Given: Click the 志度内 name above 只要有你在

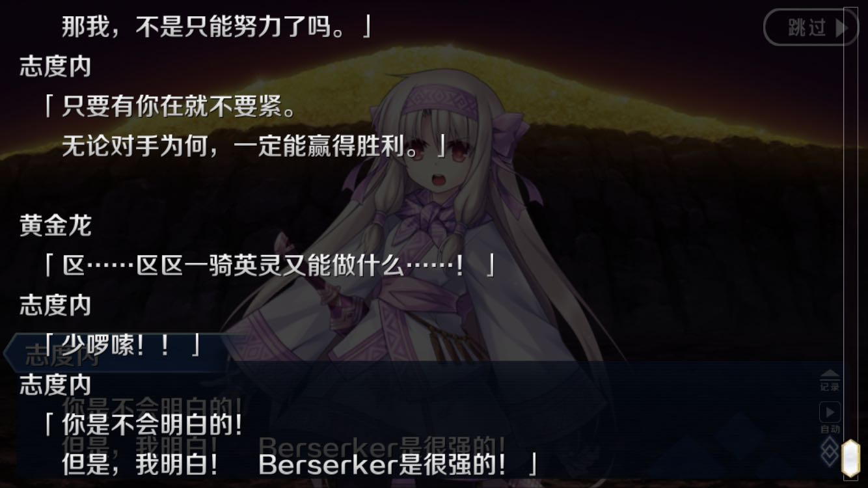Looking at the screenshot, I should (55, 68).
